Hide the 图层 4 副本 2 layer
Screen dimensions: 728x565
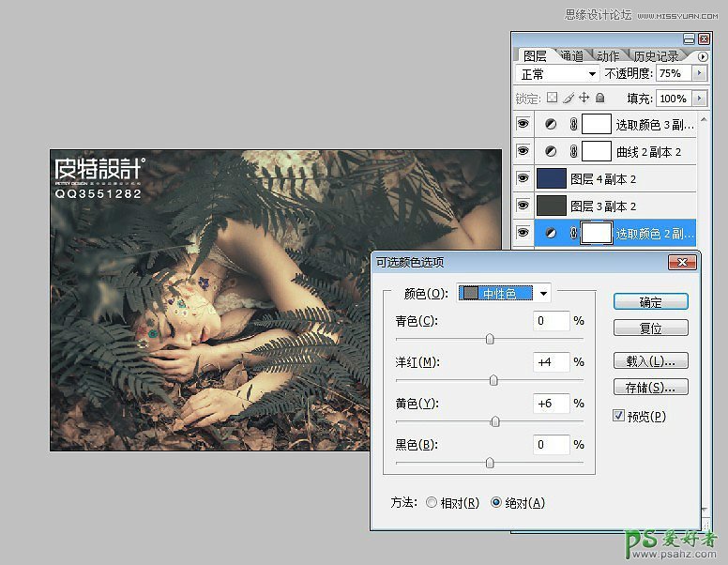coord(523,178)
